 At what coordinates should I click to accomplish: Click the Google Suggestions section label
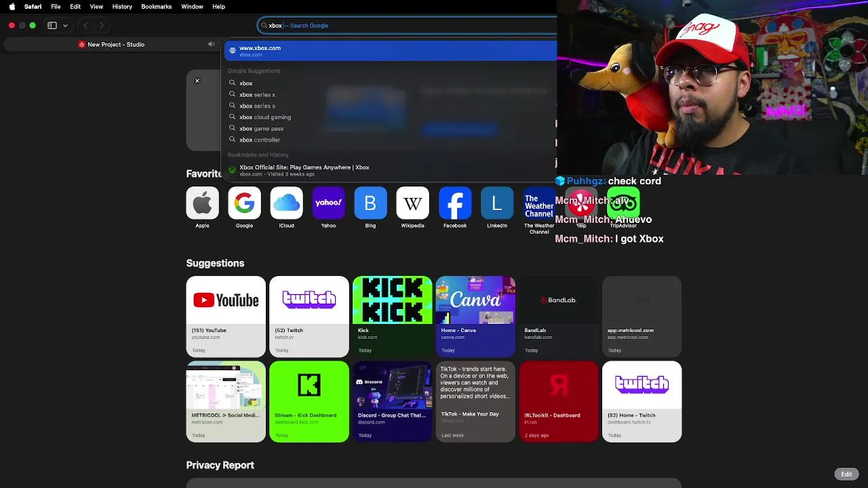click(x=254, y=71)
